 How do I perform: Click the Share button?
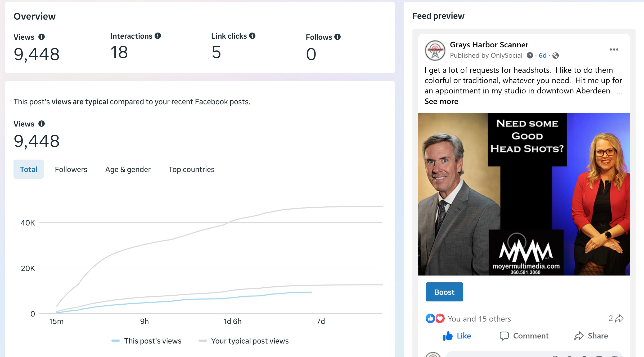591,336
